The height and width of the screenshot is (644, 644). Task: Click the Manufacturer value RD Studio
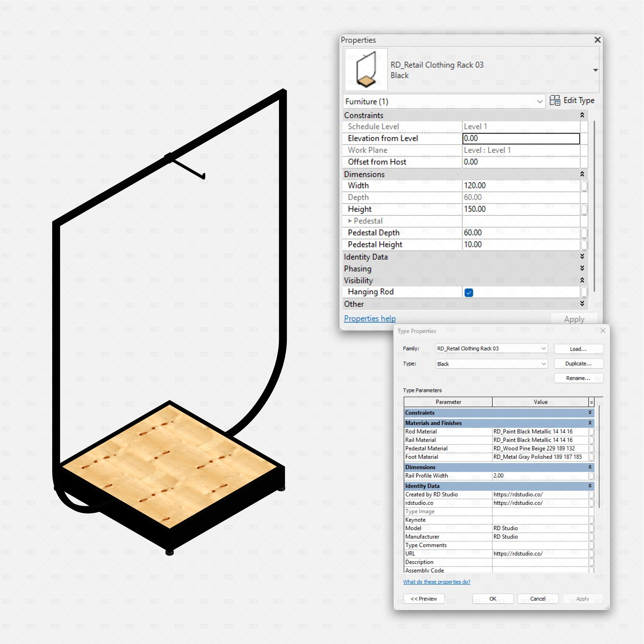(540, 537)
